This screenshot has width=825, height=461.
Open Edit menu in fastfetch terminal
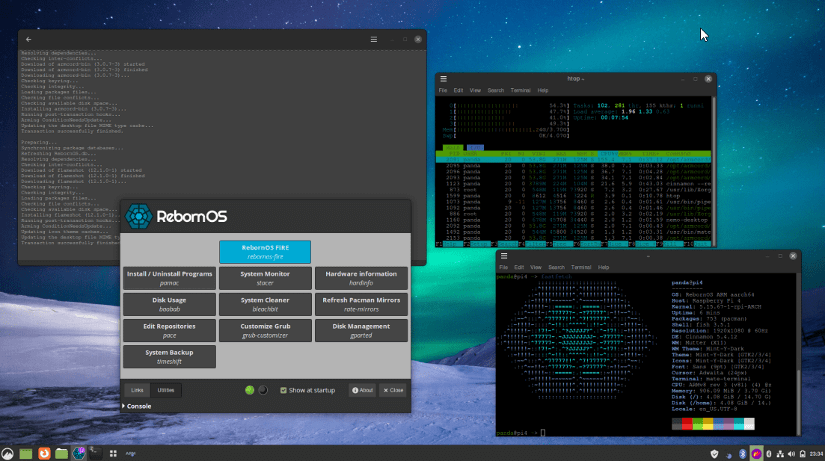click(x=519, y=267)
